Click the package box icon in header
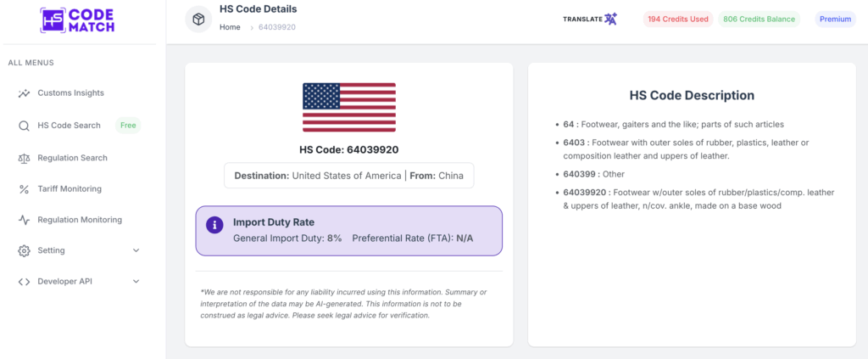868x359 pixels. tap(198, 20)
